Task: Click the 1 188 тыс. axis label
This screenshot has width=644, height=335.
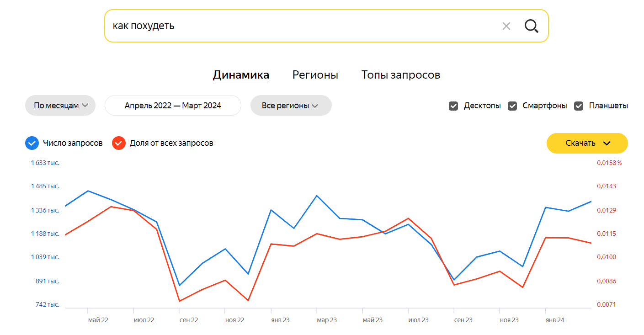Action: point(45,234)
